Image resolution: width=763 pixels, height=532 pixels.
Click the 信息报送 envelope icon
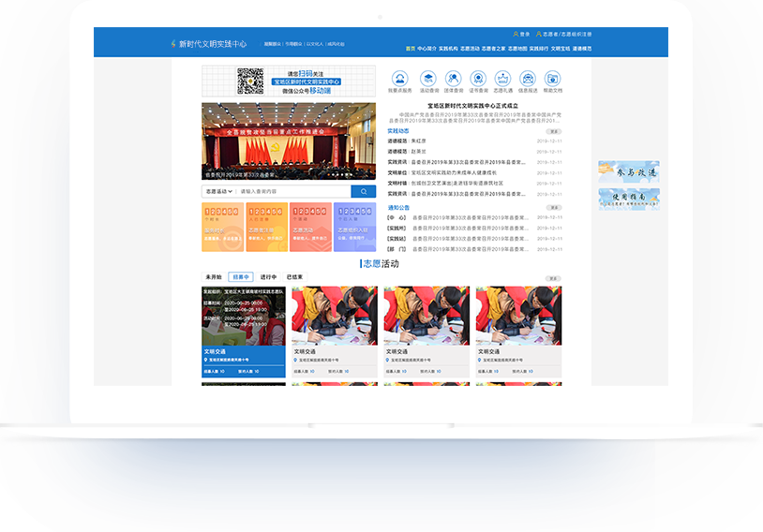click(528, 81)
